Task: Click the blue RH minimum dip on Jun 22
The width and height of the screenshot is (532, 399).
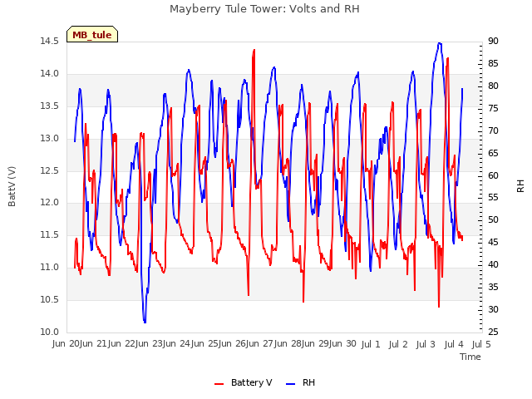Action: pos(145,321)
